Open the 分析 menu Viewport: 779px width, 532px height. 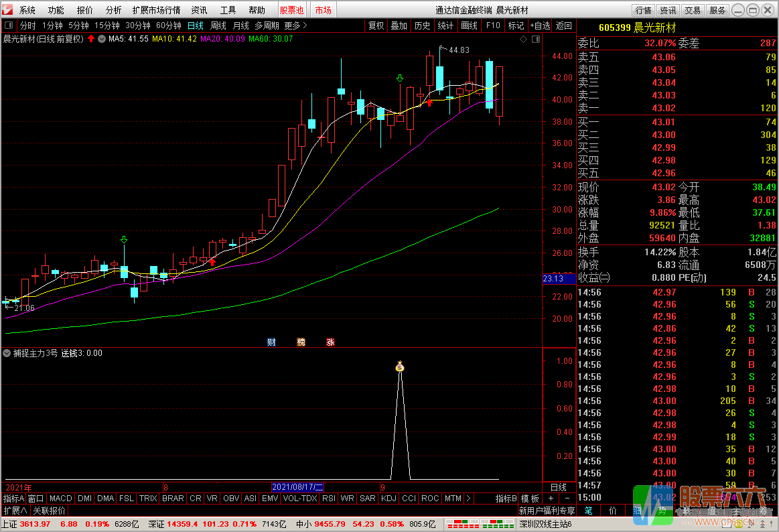pyautogui.click(x=114, y=10)
